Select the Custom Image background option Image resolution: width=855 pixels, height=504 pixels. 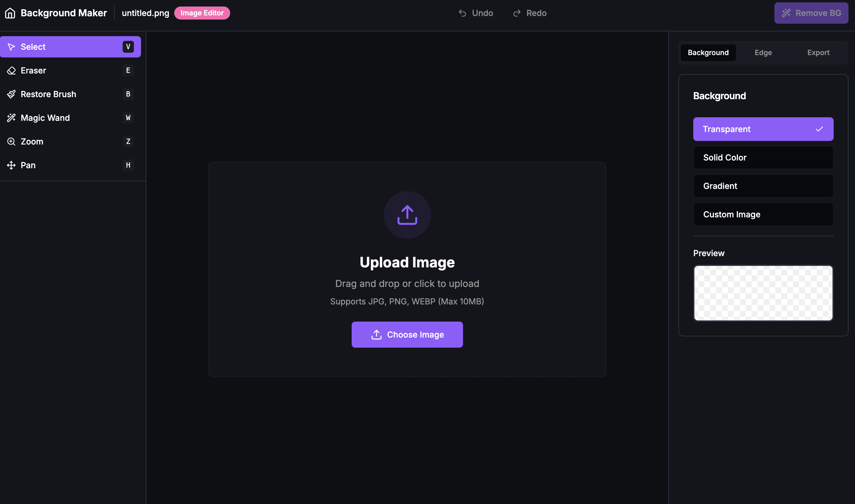point(763,214)
